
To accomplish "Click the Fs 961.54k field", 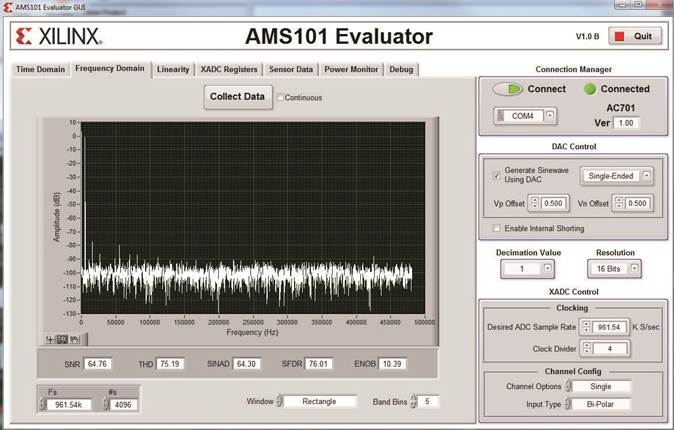I will [69, 405].
